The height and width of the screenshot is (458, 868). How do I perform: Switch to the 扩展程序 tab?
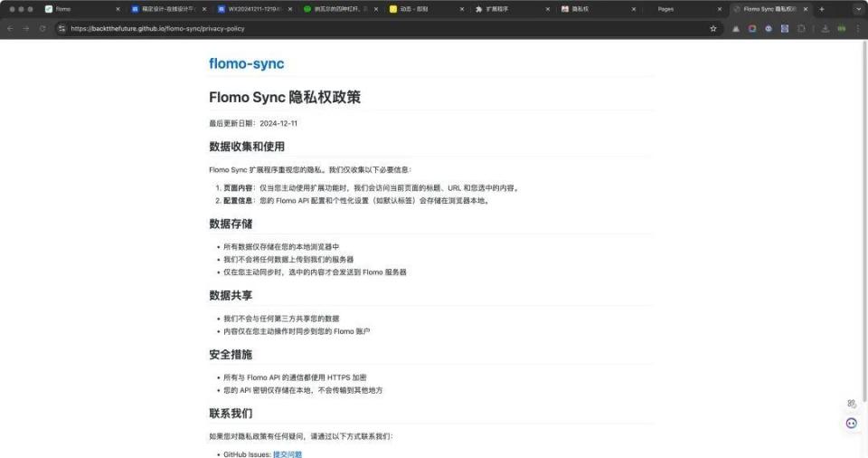[x=513, y=9]
